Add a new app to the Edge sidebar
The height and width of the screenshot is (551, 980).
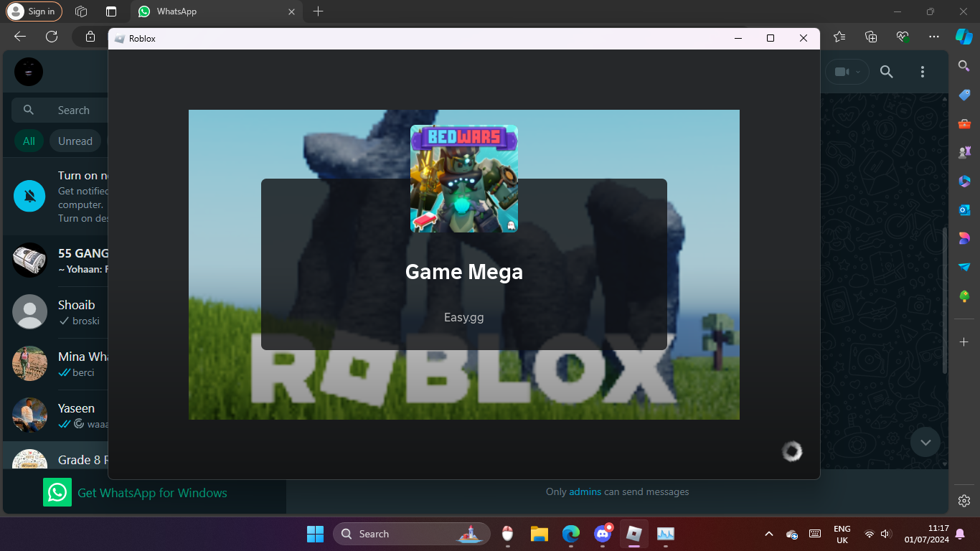pos(964,342)
